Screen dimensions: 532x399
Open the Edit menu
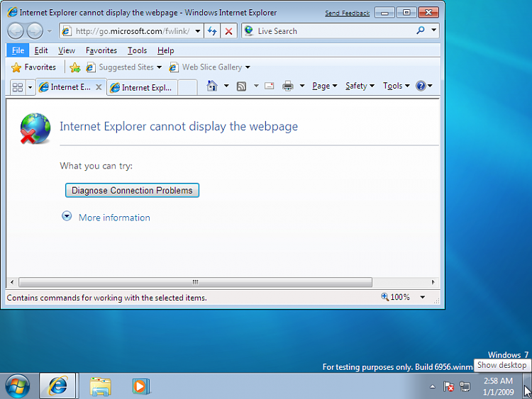click(41, 50)
